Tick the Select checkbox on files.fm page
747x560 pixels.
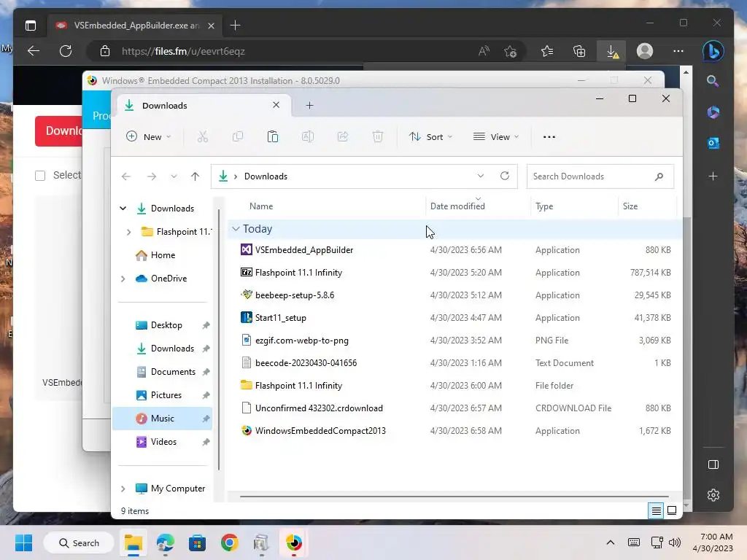tap(40, 176)
